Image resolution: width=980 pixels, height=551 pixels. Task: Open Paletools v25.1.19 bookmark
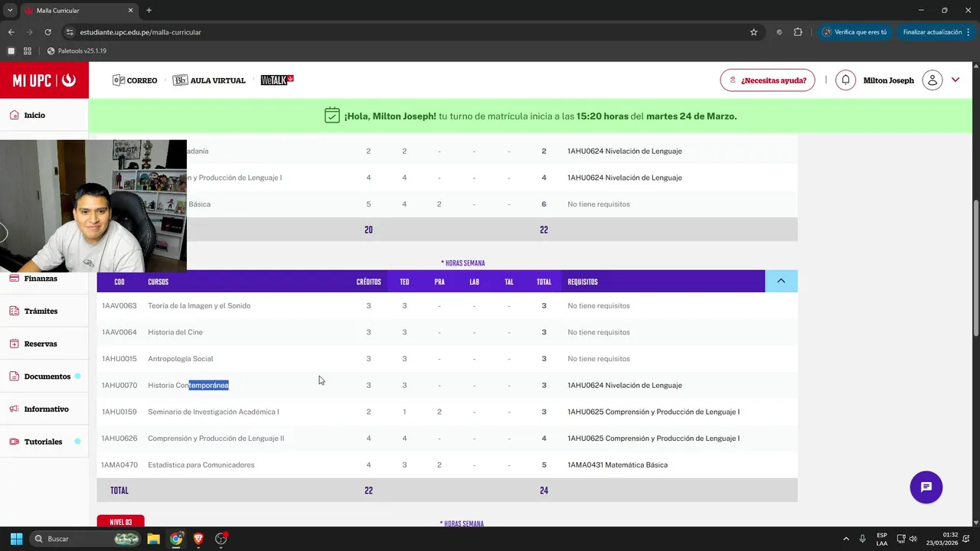point(77,51)
